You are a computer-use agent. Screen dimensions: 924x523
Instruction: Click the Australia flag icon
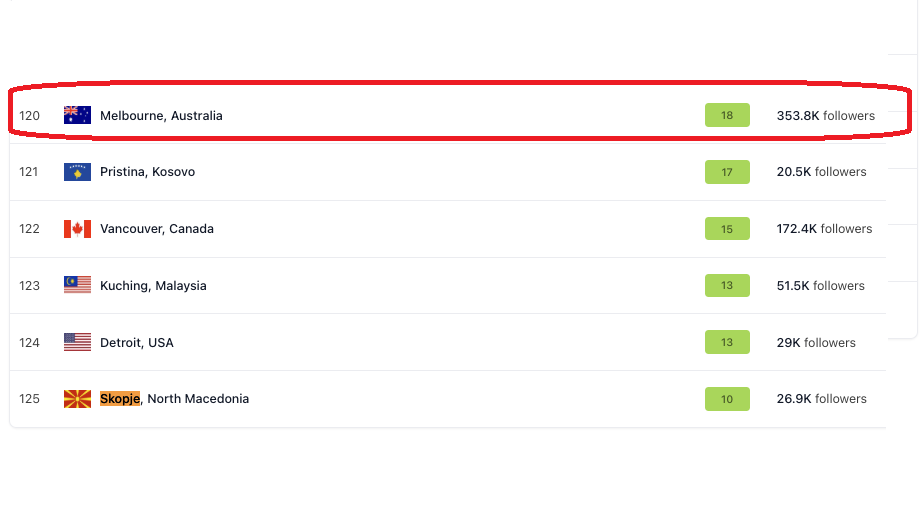pos(77,115)
